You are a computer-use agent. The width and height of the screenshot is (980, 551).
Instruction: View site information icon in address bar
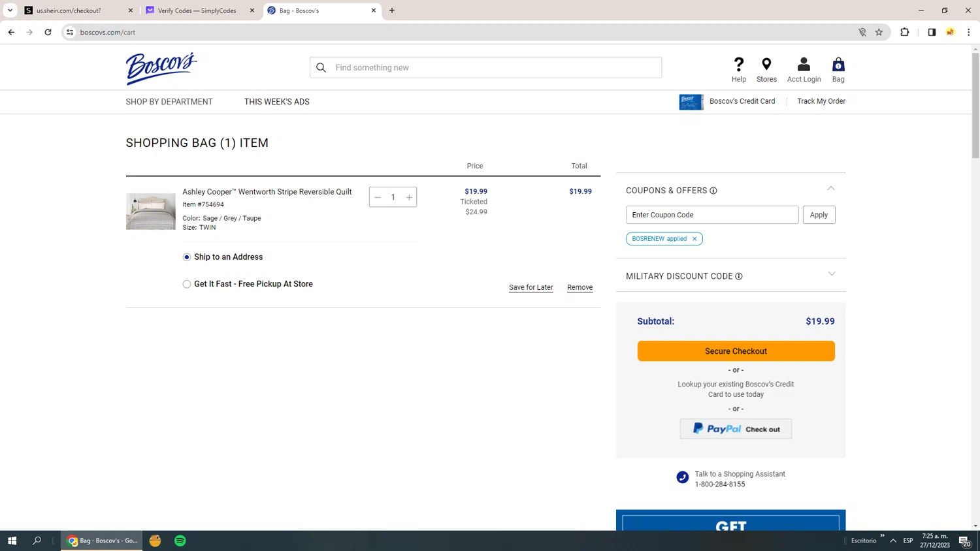click(70, 32)
